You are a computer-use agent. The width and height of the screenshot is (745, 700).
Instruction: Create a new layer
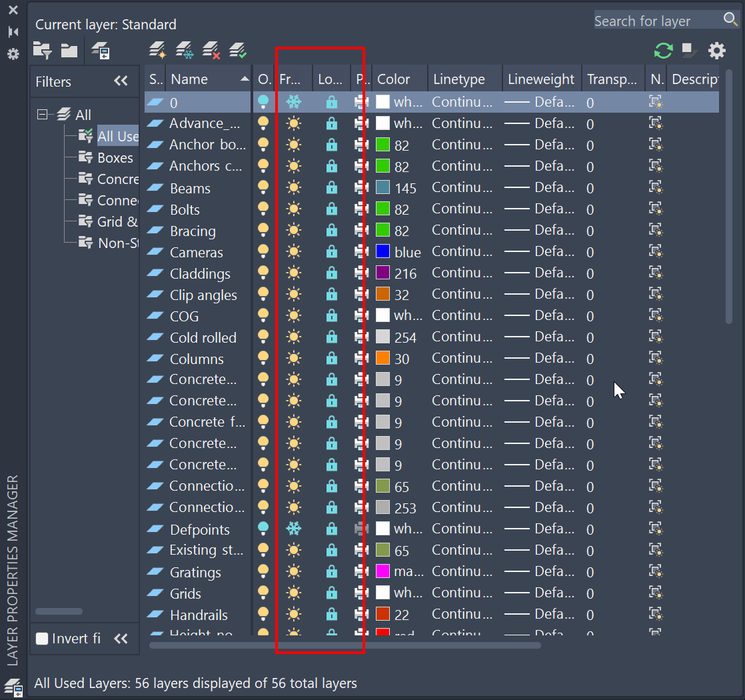tap(157, 50)
